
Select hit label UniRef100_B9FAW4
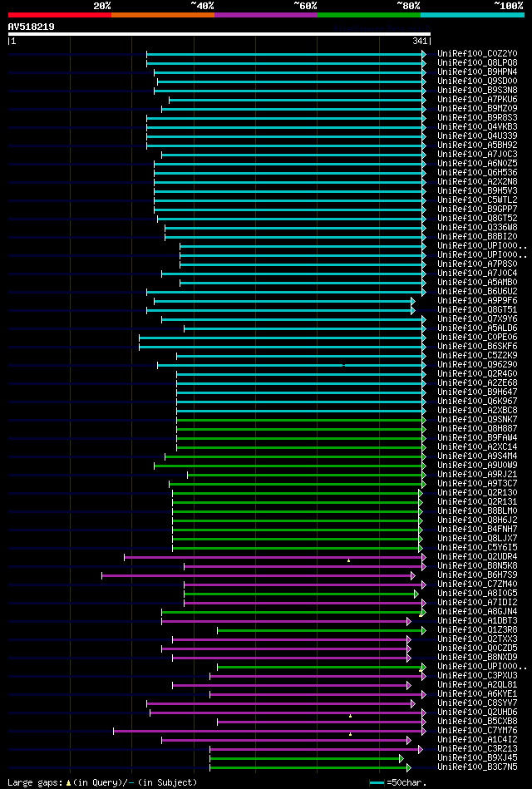477,438
